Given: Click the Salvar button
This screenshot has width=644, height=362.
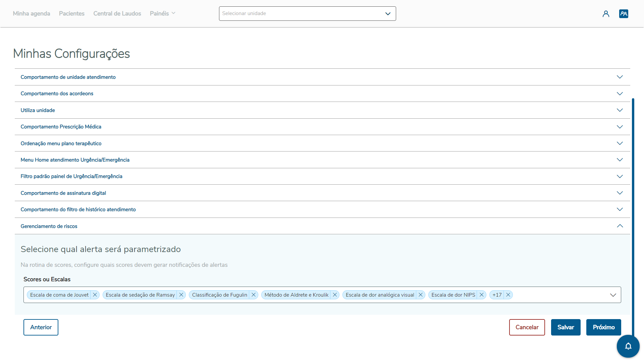Looking at the screenshot, I should (566, 327).
